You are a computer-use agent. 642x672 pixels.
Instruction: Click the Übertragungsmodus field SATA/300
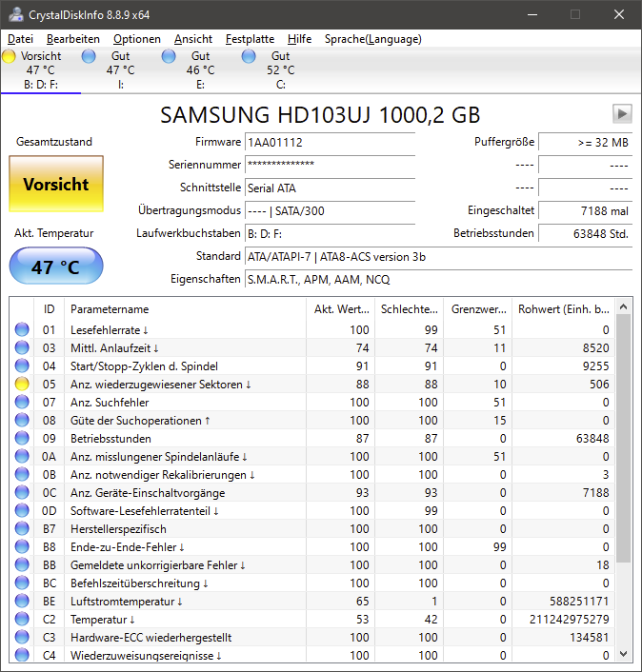(330, 211)
